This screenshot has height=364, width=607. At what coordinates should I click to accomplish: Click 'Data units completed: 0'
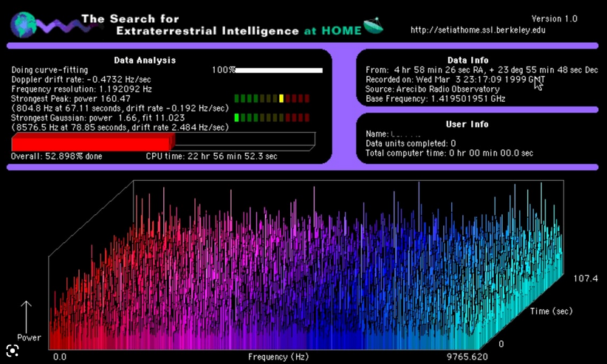coord(411,143)
